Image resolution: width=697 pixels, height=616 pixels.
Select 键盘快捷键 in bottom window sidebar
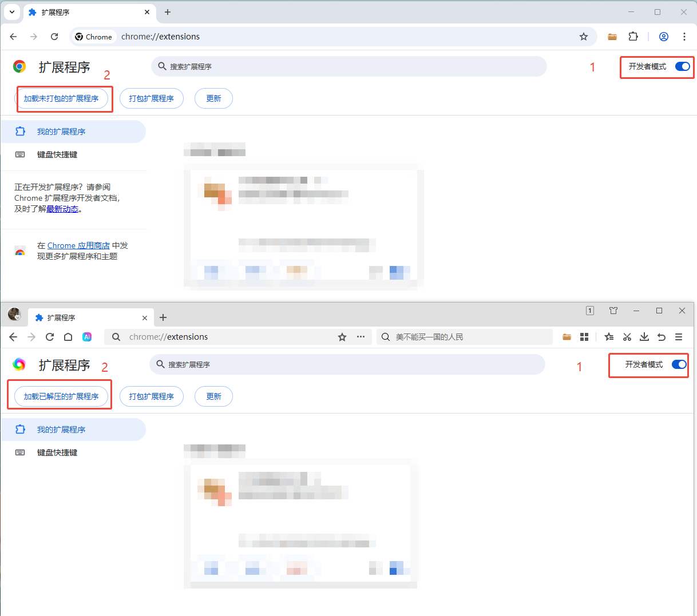[73, 452]
